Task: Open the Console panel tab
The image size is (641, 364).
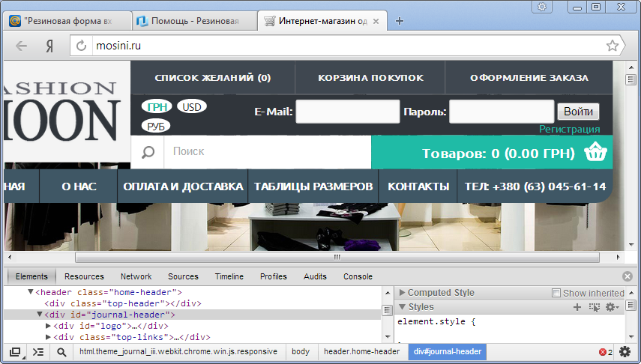Action: click(x=358, y=276)
